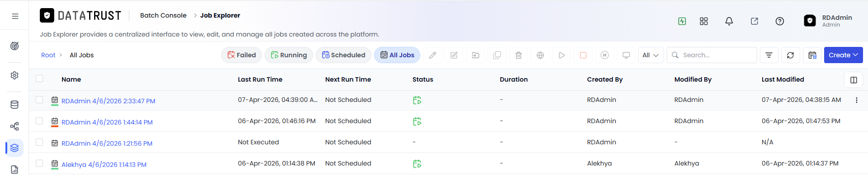Switch to the Failed jobs tab
Image resolution: width=868 pixels, height=175 pixels.
tap(242, 55)
